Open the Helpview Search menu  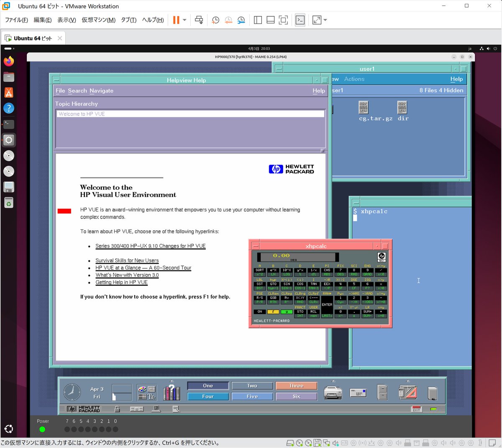77,91
